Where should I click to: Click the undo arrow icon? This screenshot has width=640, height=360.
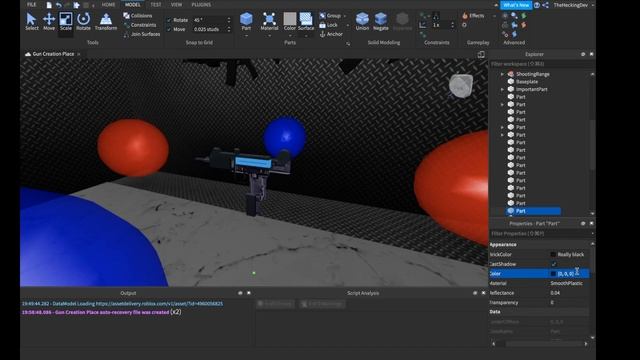pyautogui.click(x=59, y=5)
